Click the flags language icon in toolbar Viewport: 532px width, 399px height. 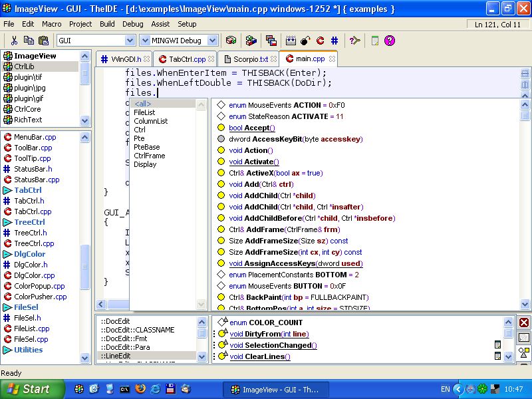[x=271, y=41]
